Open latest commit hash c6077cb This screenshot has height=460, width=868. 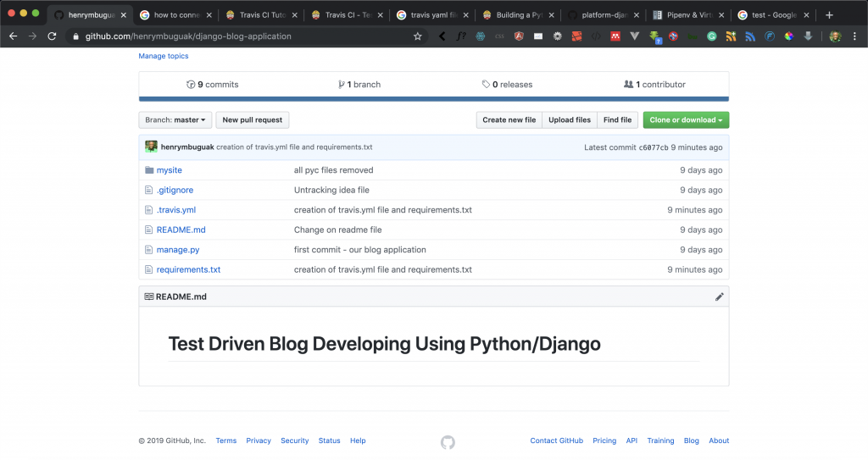coord(654,147)
